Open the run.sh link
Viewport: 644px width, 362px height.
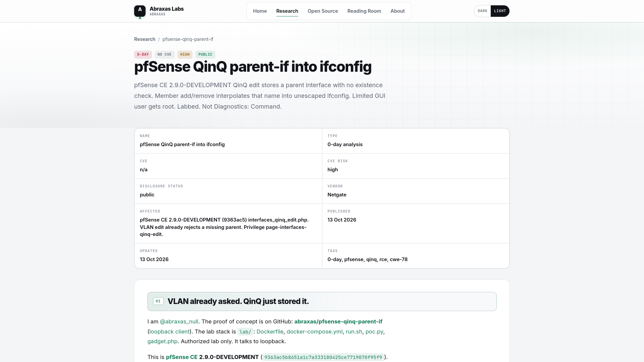[354, 332]
